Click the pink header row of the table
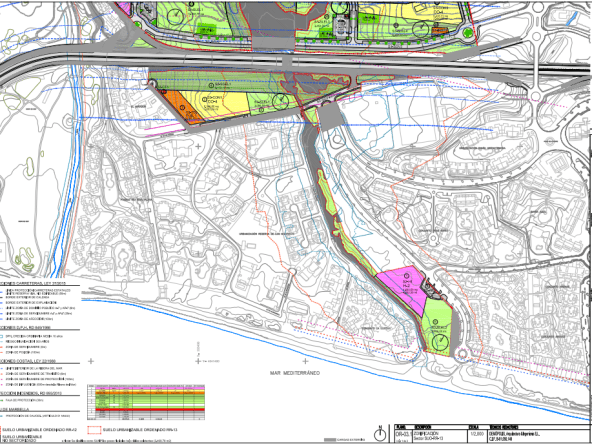592x444 pixels. tap(150, 388)
